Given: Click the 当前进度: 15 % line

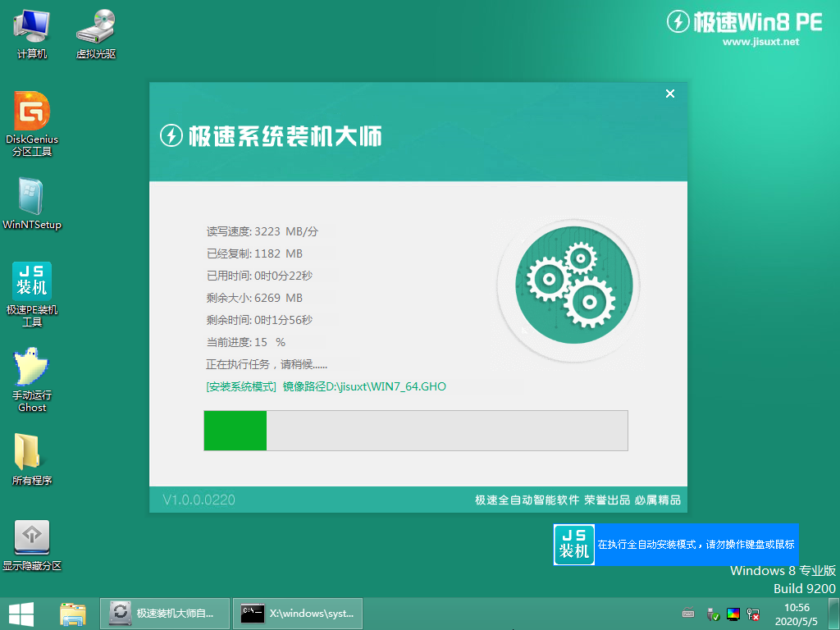Looking at the screenshot, I should pyautogui.click(x=246, y=342).
